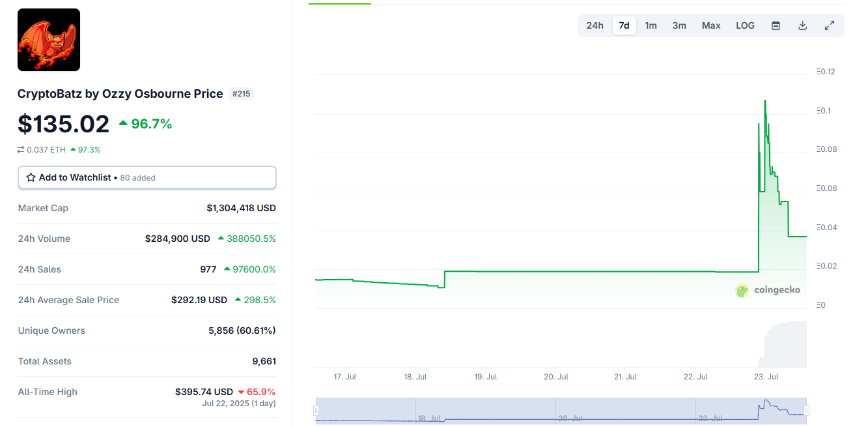868x427 pixels.
Task: Click the #215 rank badge
Action: 241,94
